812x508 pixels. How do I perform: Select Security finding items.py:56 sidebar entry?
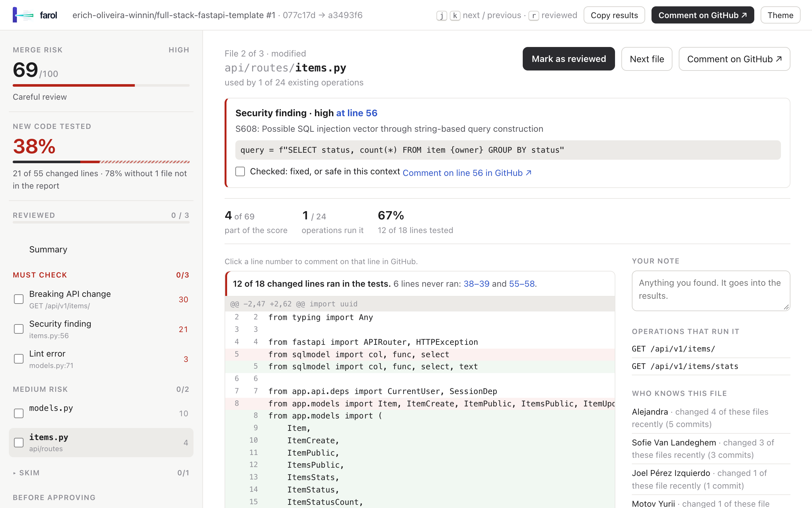[101, 329]
